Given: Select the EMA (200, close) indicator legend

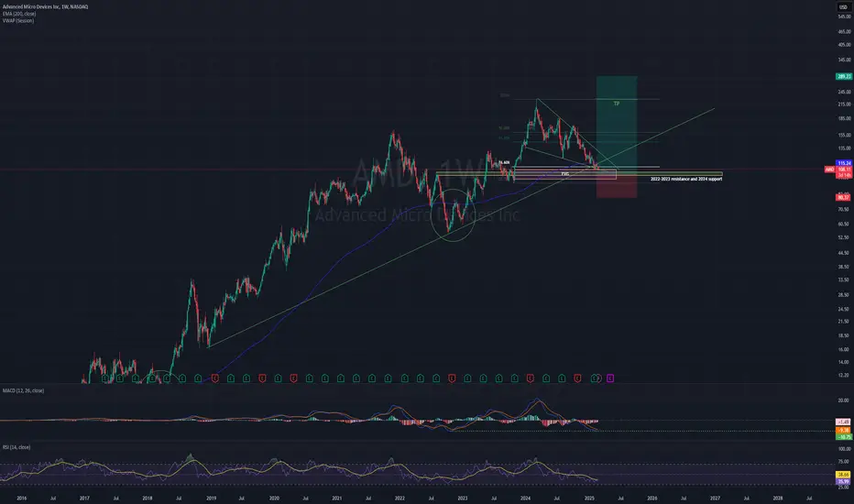Looking at the screenshot, I should pyautogui.click(x=19, y=14).
